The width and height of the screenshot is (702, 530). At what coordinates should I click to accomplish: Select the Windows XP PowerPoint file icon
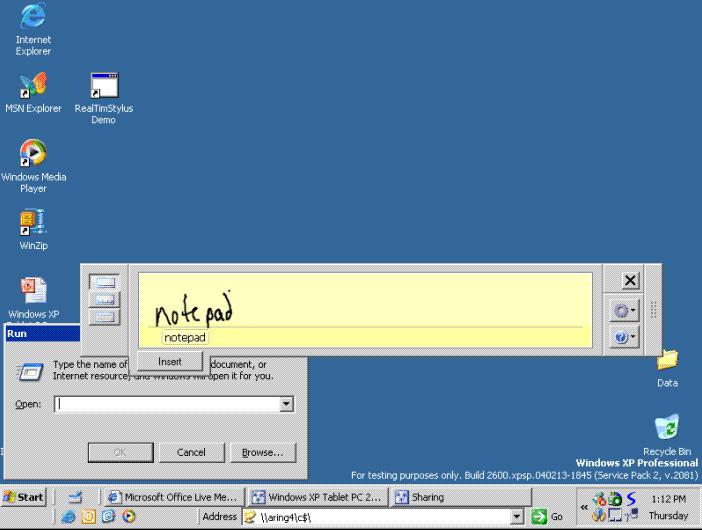33,298
